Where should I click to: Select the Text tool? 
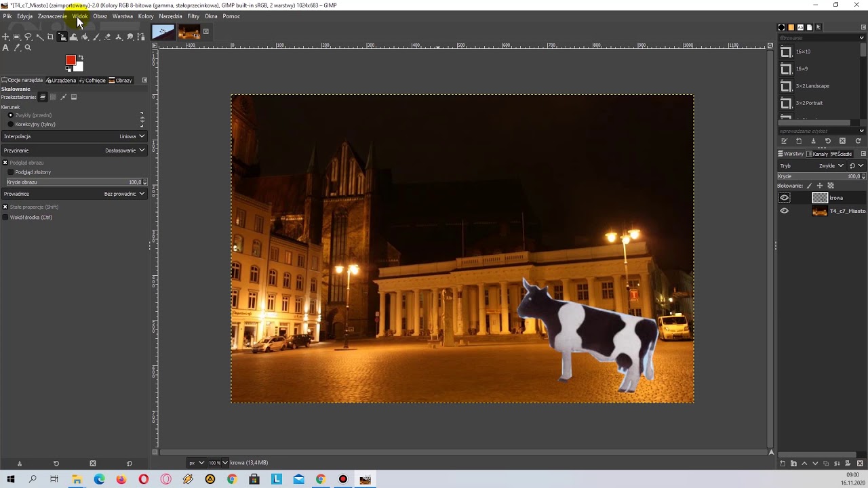5,48
